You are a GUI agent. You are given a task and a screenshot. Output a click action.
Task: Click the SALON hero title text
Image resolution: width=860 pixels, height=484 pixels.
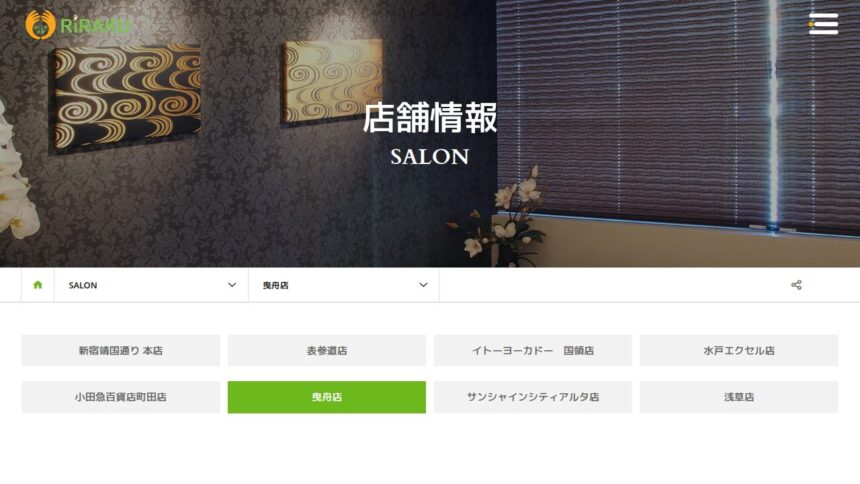point(430,157)
